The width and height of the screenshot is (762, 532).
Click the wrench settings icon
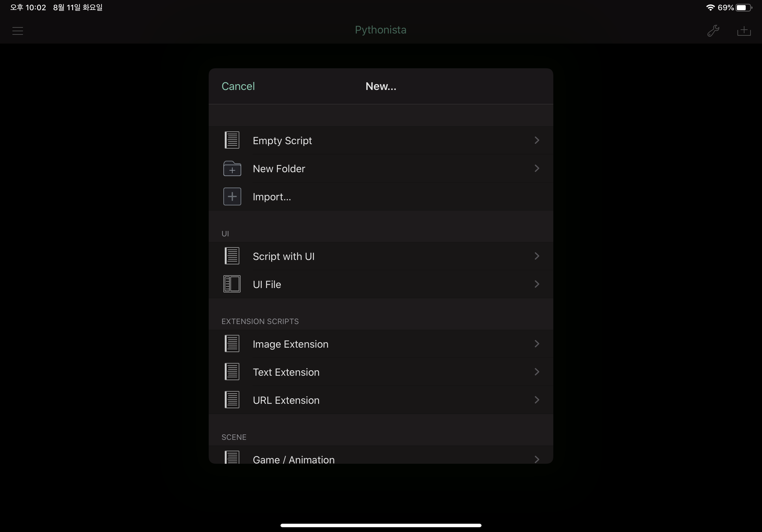pos(713,31)
